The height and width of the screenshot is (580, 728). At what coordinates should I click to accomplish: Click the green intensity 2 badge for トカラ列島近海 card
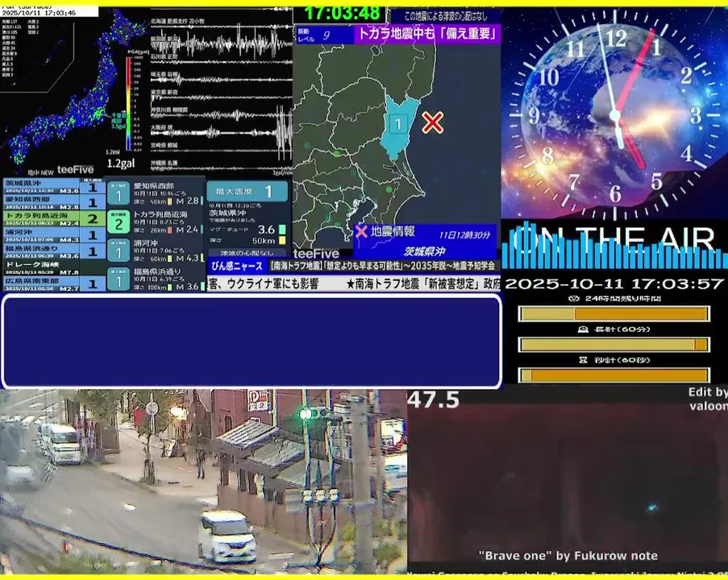click(119, 222)
